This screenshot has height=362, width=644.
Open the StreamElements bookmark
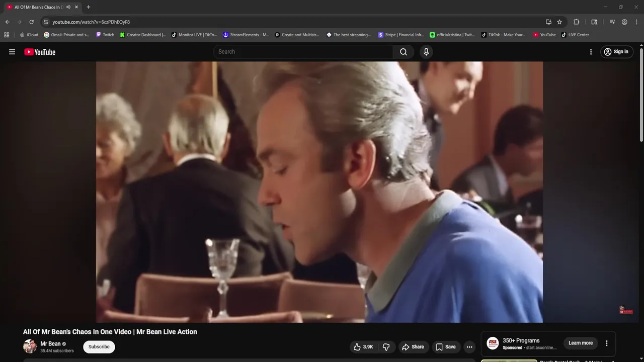(x=247, y=35)
